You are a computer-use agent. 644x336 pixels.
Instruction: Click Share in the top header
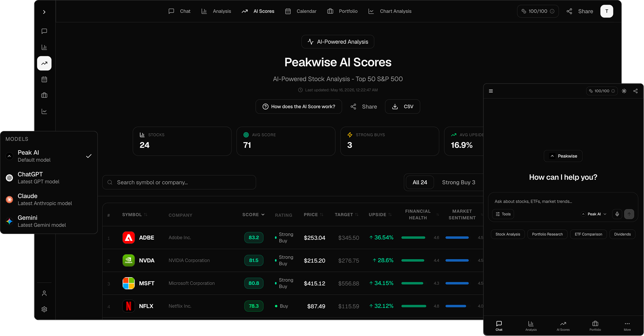pyautogui.click(x=580, y=11)
